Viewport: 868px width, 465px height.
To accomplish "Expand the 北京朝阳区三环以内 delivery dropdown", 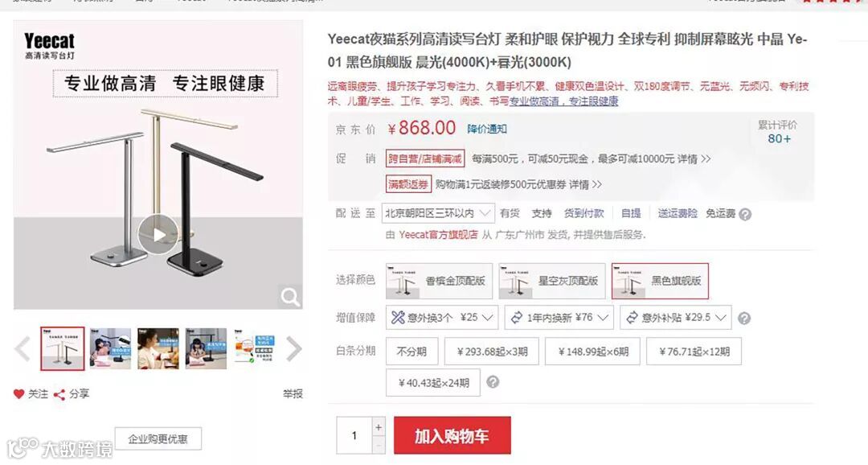I will [438, 213].
